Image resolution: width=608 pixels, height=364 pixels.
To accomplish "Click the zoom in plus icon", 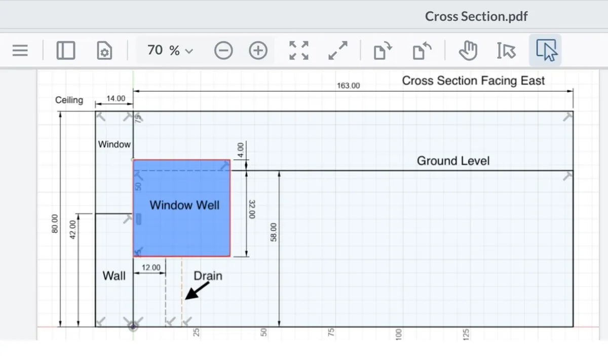I will point(258,51).
